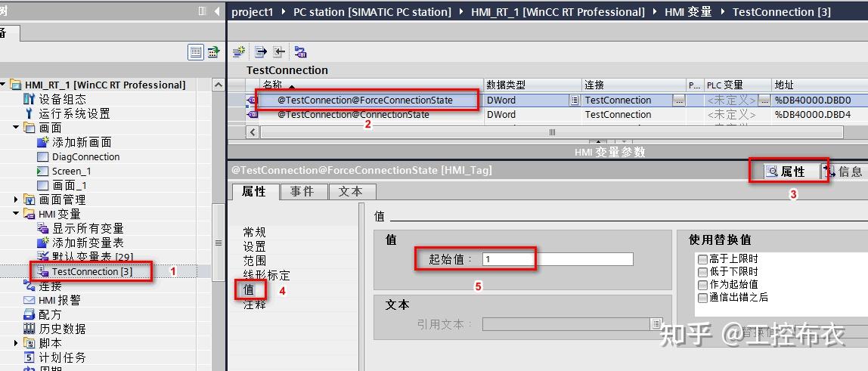Click the 地址 column header
The width and height of the screenshot is (868, 371).
click(820, 85)
